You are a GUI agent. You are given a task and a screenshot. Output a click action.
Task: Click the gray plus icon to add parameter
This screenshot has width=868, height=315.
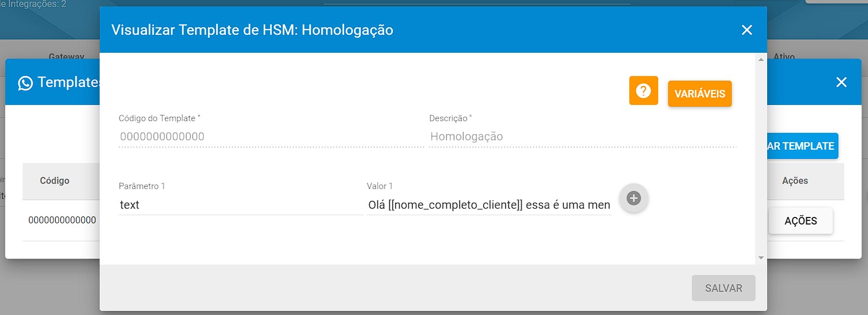click(634, 199)
